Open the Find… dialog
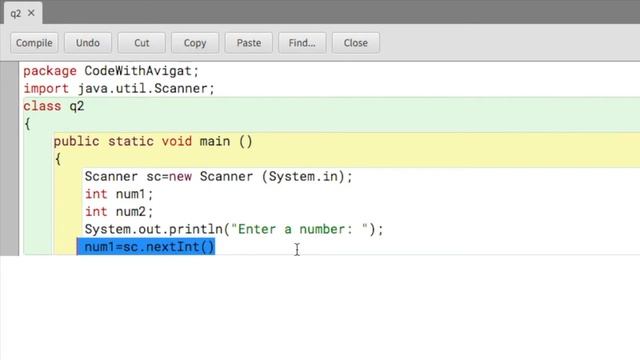This screenshot has width=640, height=360. tap(302, 43)
